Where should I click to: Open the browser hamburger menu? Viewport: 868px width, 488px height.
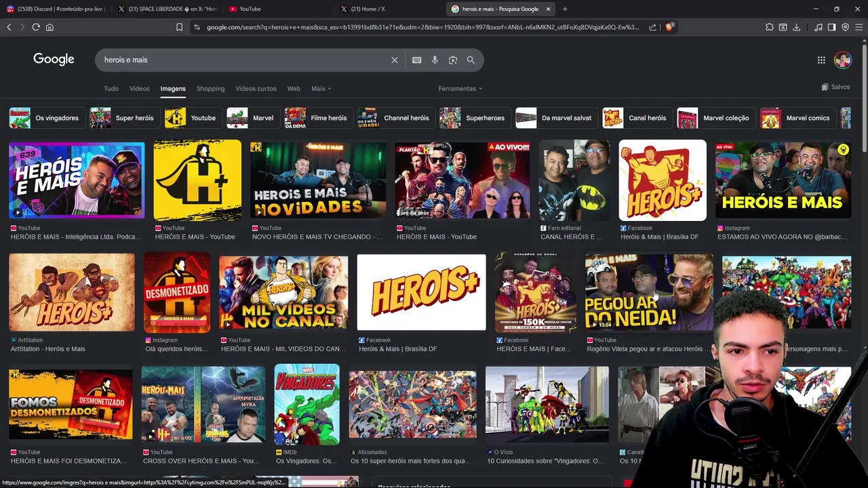pos(859,27)
